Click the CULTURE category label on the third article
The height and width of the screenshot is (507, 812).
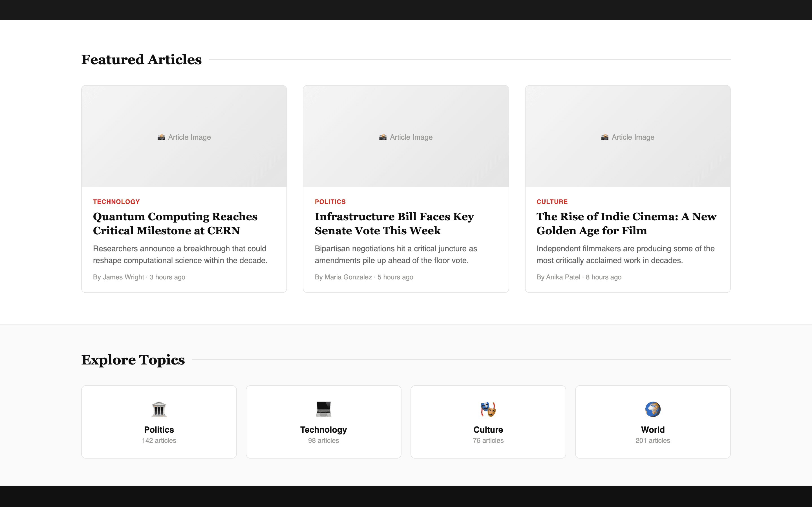pos(552,201)
